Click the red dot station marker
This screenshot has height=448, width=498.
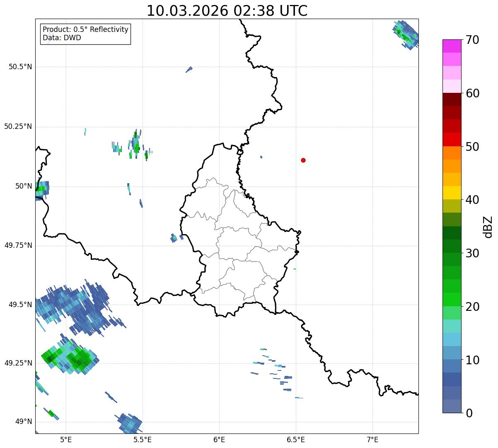pos(303,160)
